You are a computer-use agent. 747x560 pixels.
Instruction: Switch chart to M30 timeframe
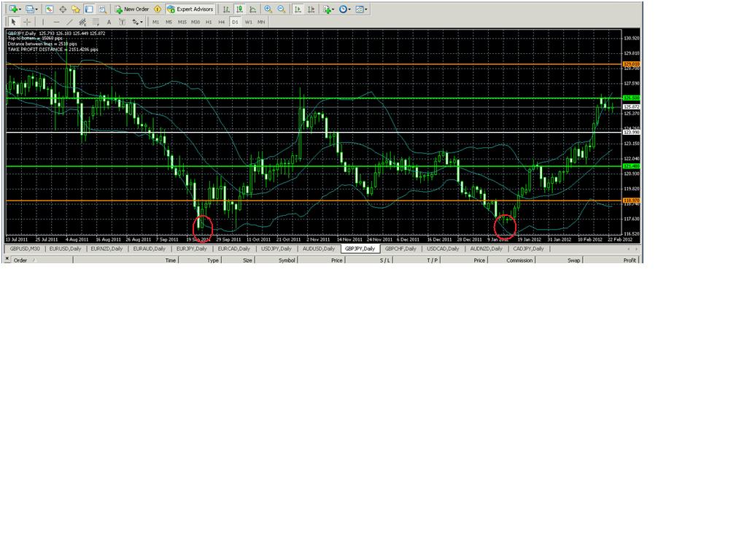click(196, 22)
